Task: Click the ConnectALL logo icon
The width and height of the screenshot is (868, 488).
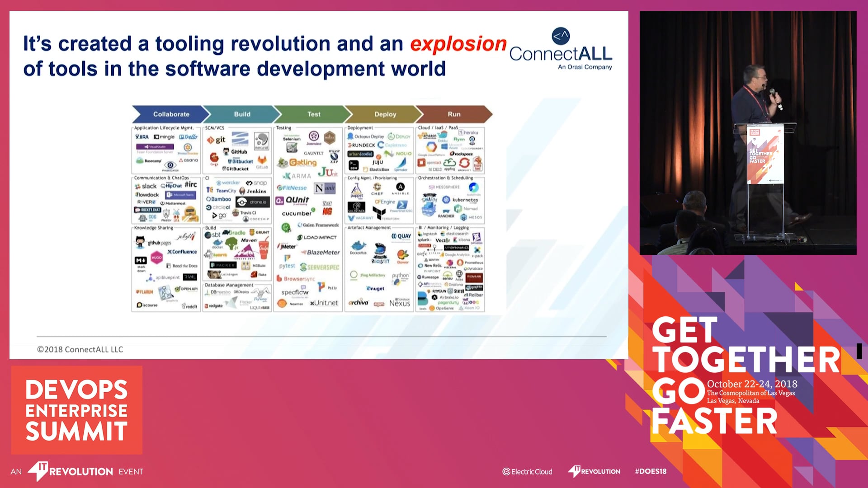Action: click(561, 36)
